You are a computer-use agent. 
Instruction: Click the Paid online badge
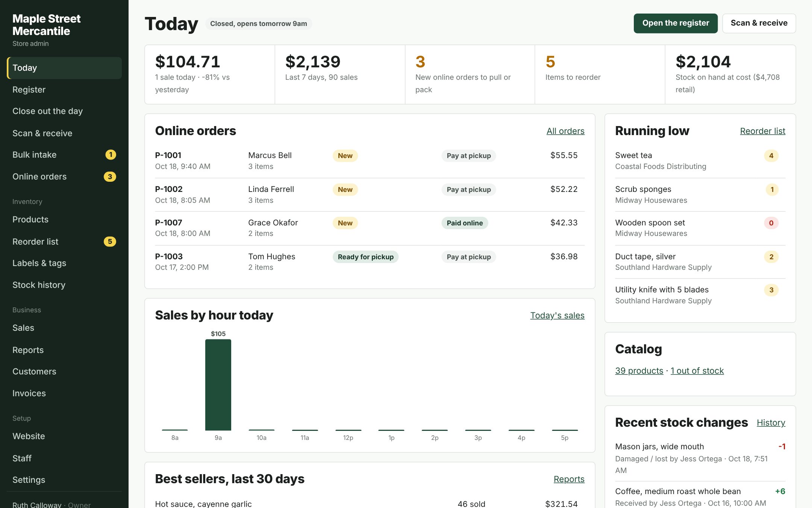(x=465, y=223)
